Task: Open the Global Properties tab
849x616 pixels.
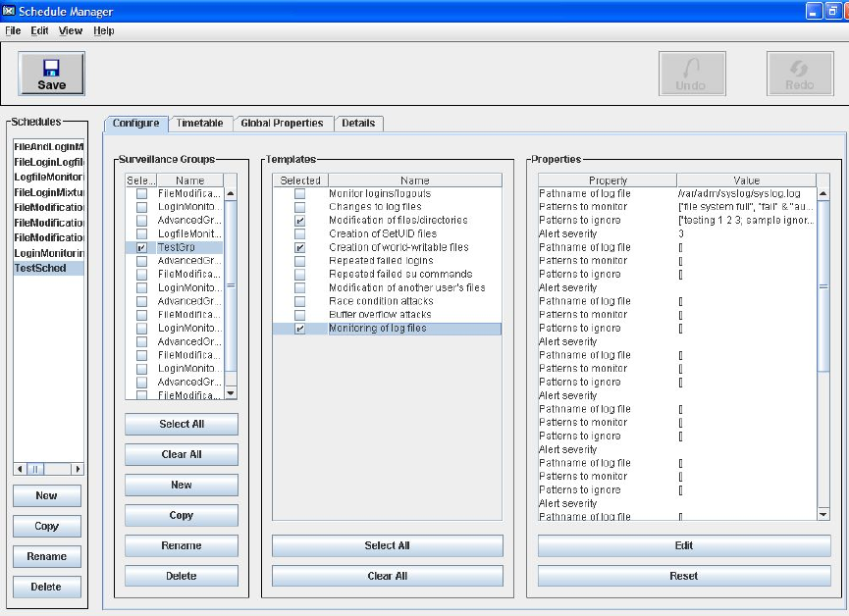Action: pyautogui.click(x=282, y=124)
